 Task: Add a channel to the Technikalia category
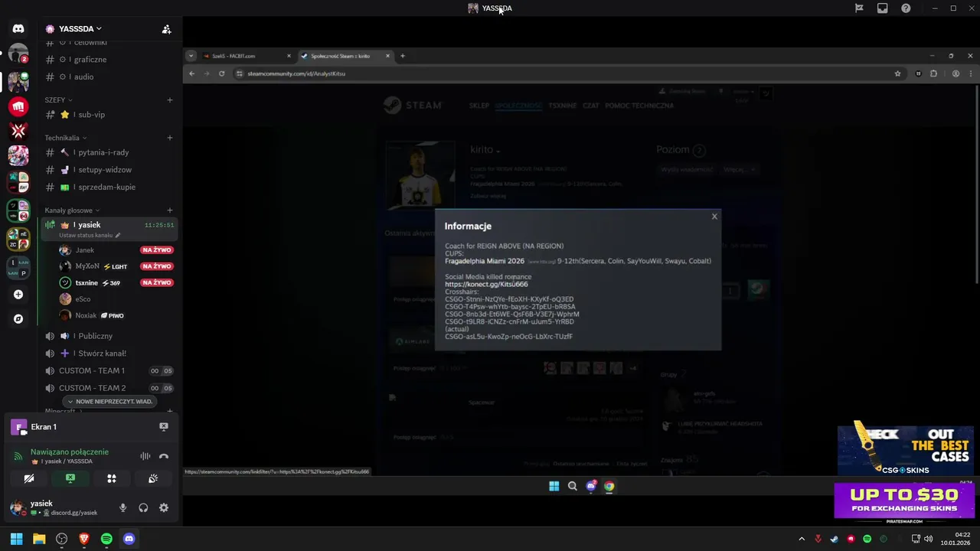(x=170, y=138)
